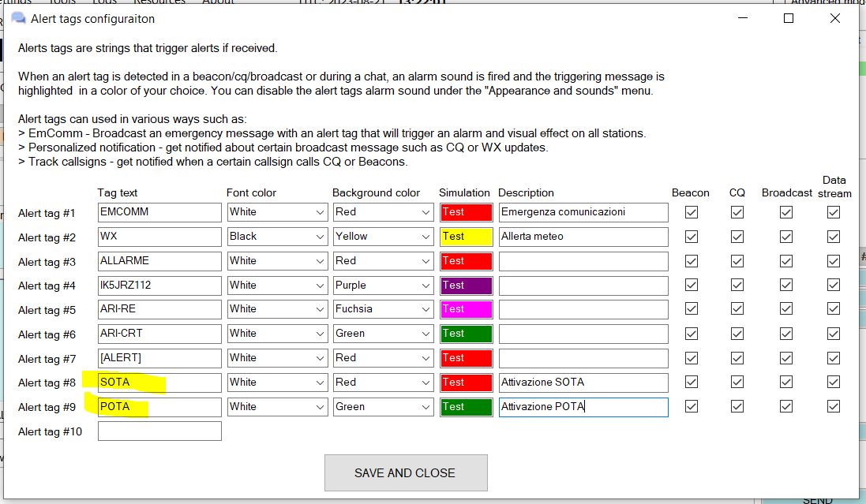Click the purple Test simulation for tag #4
866x504 pixels.
point(466,286)
